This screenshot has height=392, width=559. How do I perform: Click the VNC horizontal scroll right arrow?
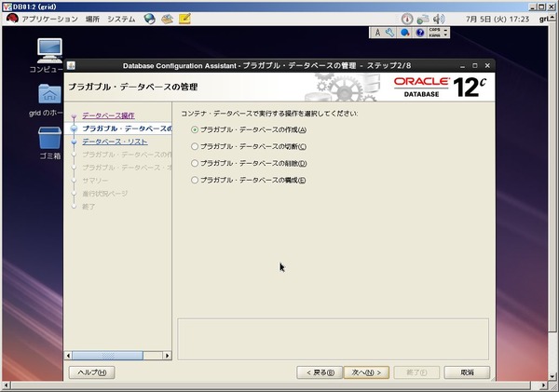click(543, 385)
